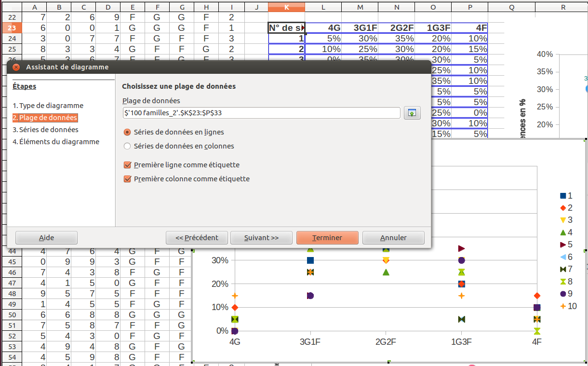Open step 4 Éléments du diagramme
Screen dimensions: 588x366
point(56,142)
